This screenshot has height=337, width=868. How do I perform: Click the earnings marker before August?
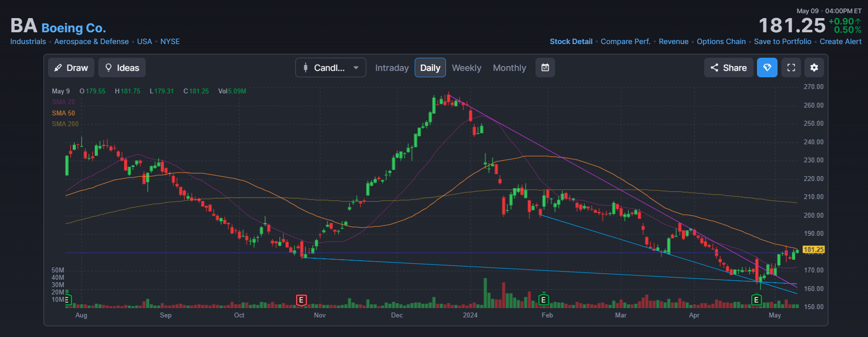point(68,300)
